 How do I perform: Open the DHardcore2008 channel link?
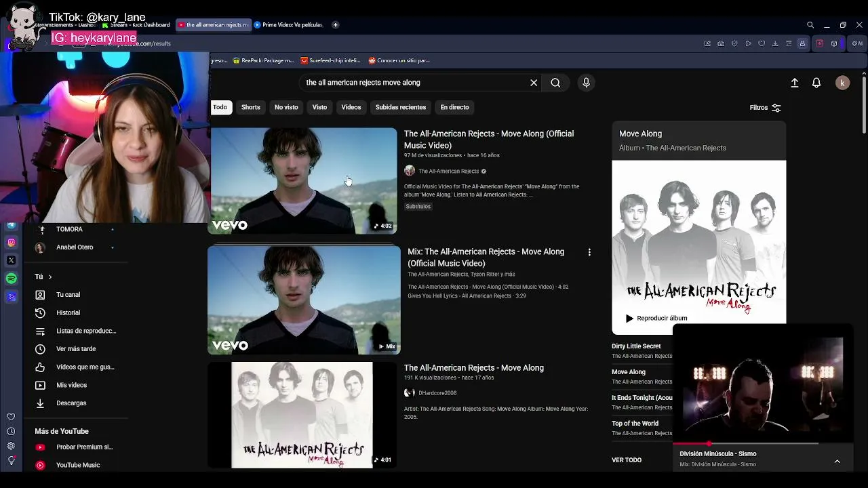click(x=437, y=393)
